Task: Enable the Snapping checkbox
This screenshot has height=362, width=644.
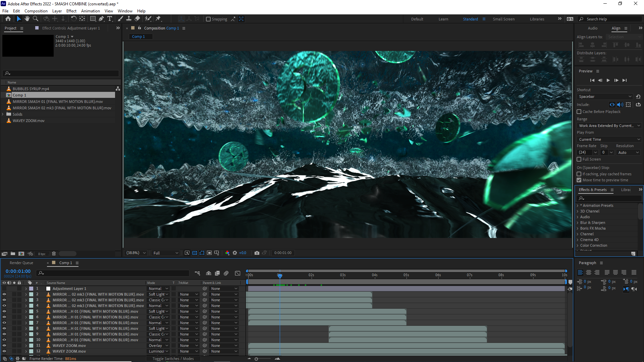Action: [x=208, y=19]
